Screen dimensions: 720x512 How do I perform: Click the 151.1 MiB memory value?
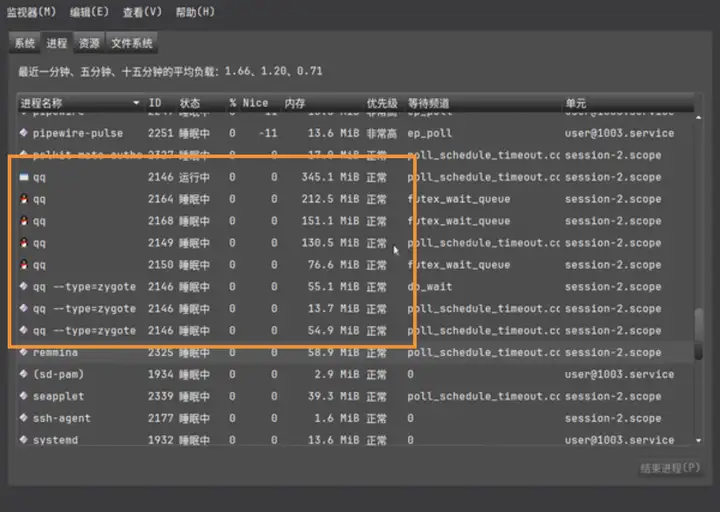point(330,221)
